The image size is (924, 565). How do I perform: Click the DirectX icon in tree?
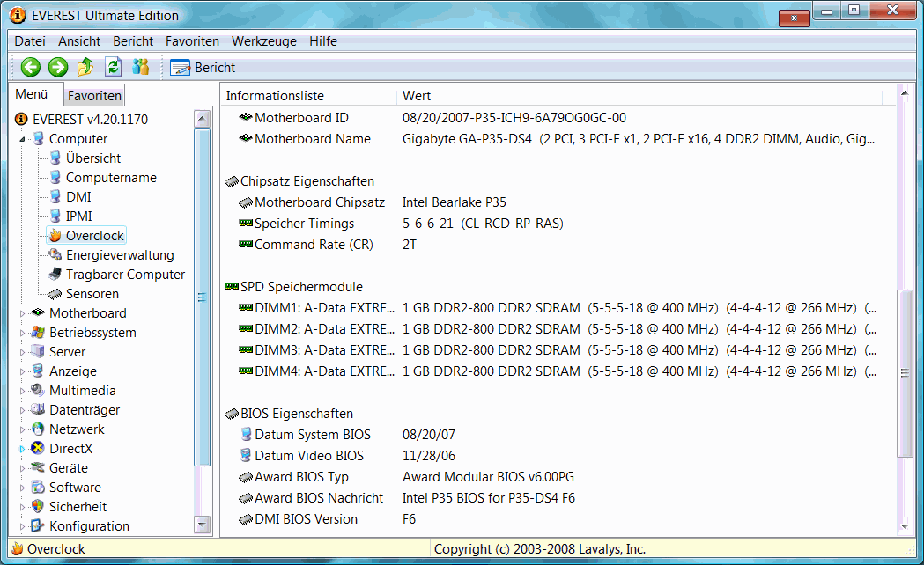(38, 449)
